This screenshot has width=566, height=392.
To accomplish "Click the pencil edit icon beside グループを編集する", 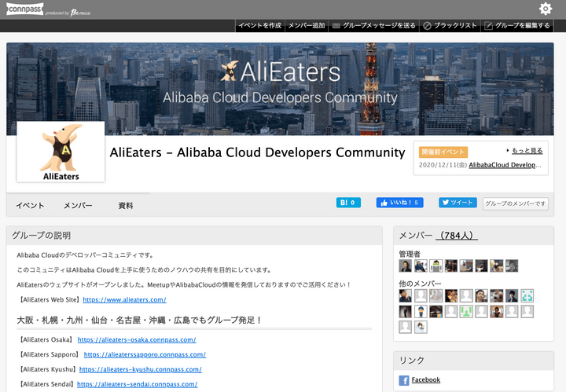I will (488, 26).
